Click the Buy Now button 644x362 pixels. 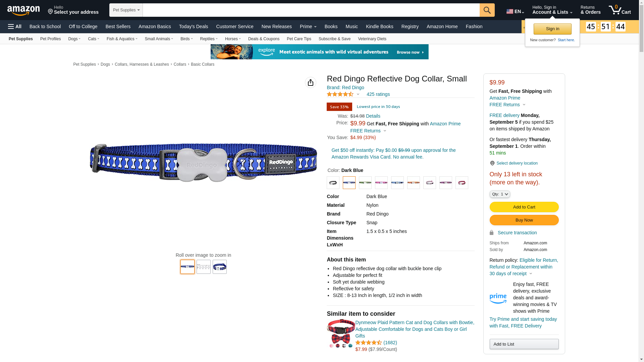pos(524,220)
